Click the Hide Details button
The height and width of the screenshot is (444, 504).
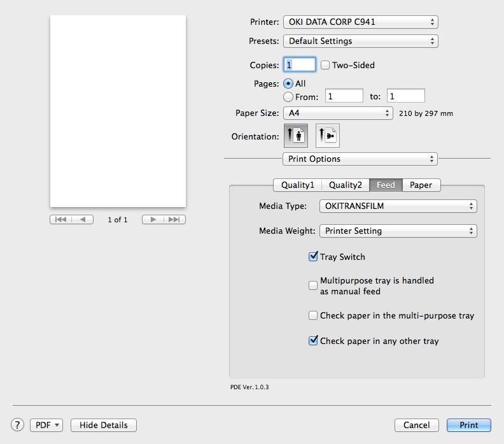104,425
